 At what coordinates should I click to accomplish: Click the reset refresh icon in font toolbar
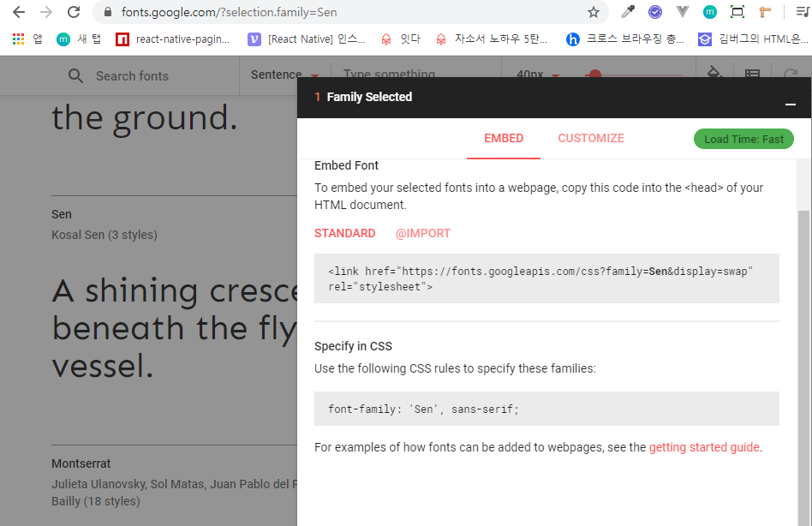791,75
